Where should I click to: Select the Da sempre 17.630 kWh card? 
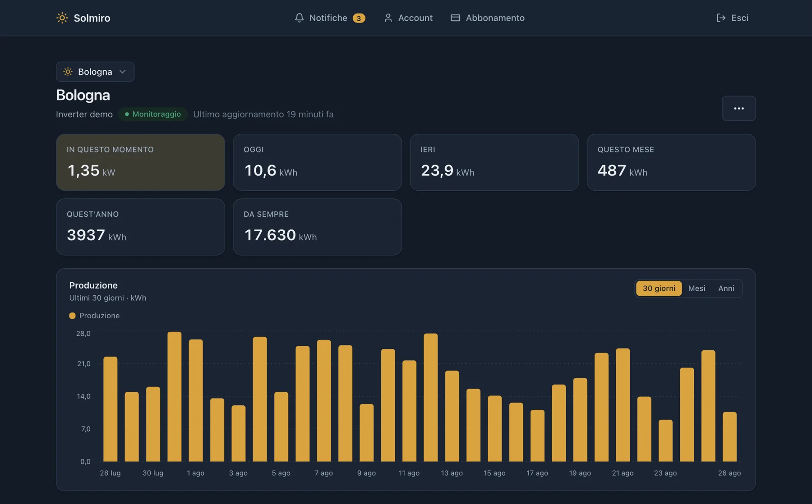[317, 227]
